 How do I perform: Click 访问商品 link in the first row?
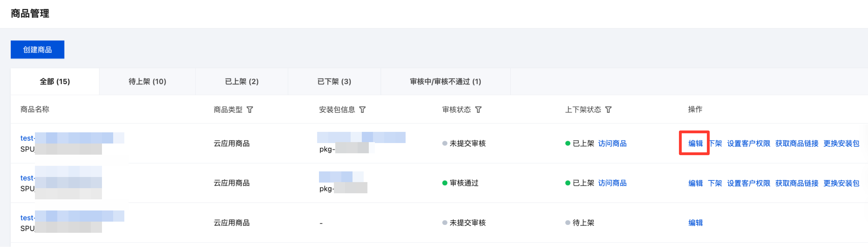612,143
